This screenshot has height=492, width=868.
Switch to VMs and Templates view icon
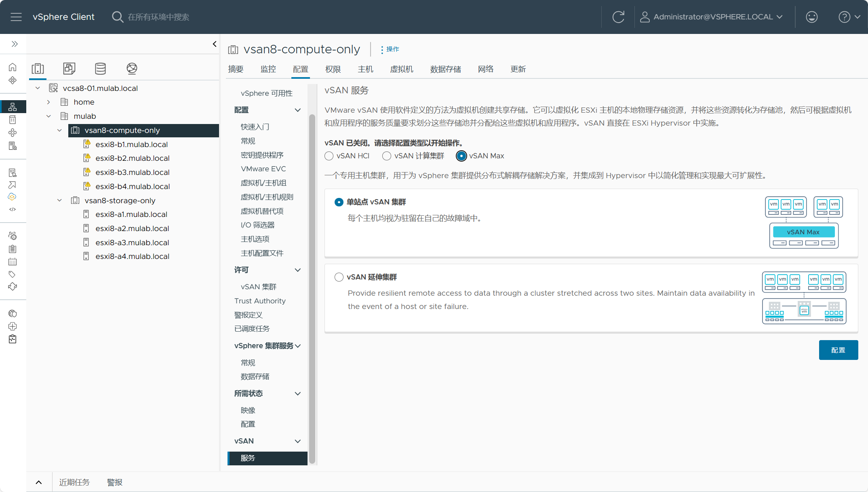69,69
